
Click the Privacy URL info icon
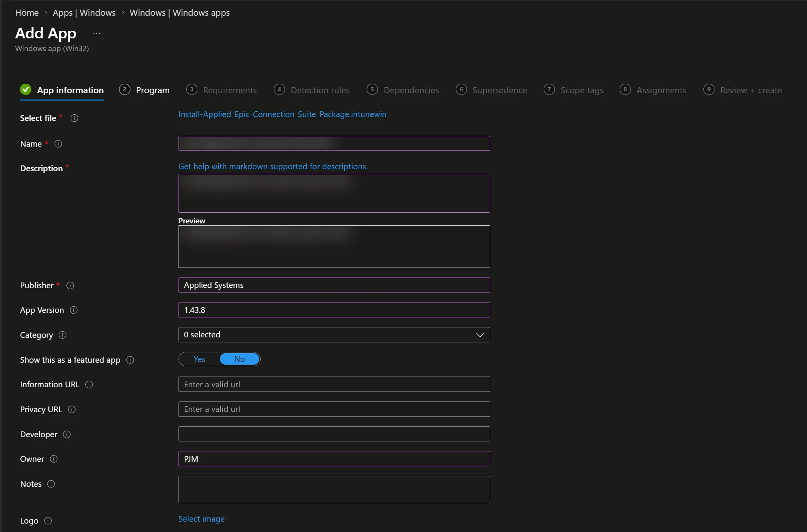coord(72,410)
